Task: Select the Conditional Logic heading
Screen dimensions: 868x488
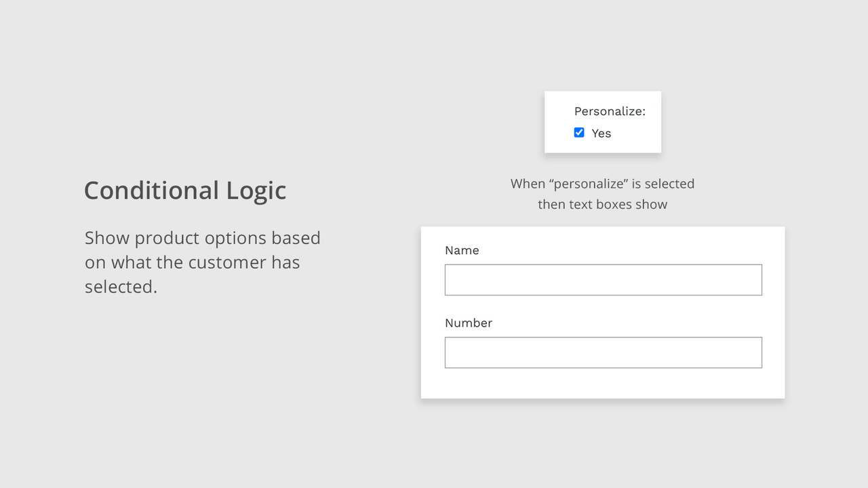Action: tap(184, 190)
